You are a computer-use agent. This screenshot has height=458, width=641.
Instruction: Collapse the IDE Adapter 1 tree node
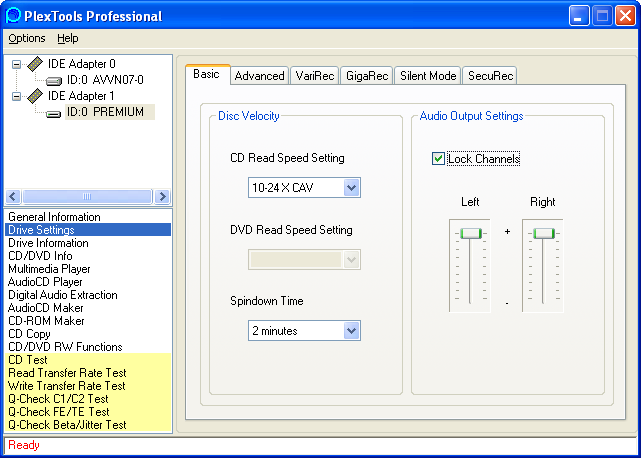point(16,97)
